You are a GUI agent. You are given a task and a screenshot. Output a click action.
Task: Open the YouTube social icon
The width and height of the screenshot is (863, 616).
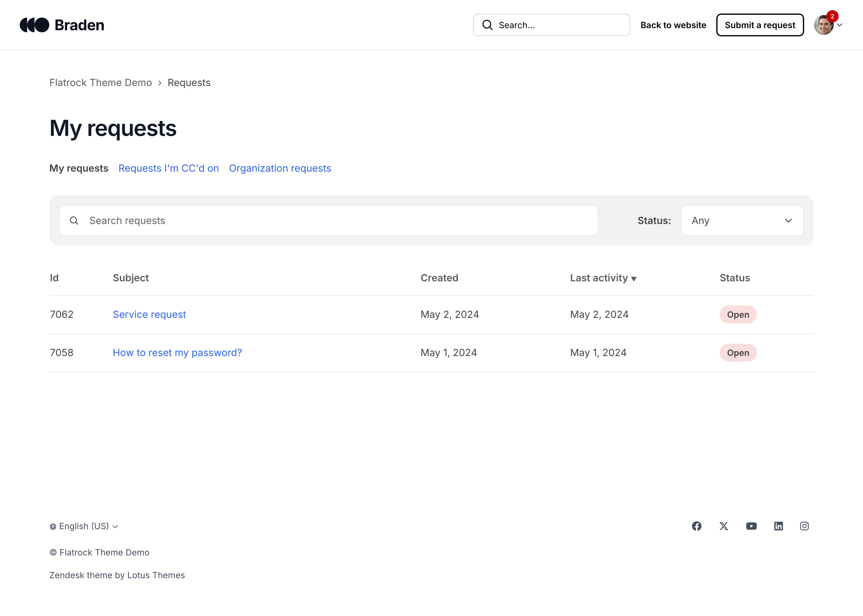coord(751,526)
